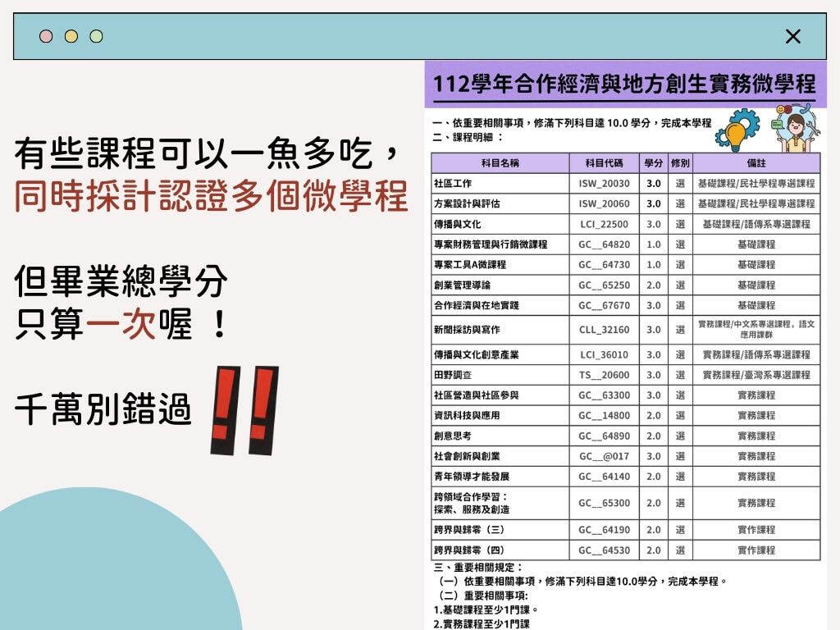
Task: Select the course 創意思考
Action: click(x=453, y=436)
